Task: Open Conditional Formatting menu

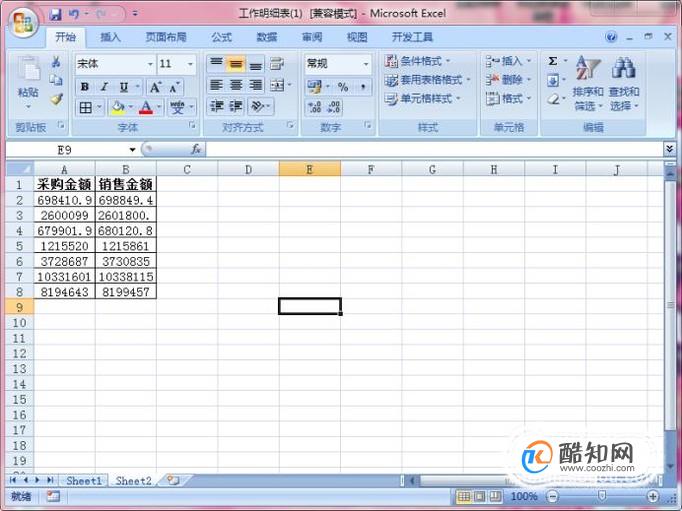Action: coord(418,61)
